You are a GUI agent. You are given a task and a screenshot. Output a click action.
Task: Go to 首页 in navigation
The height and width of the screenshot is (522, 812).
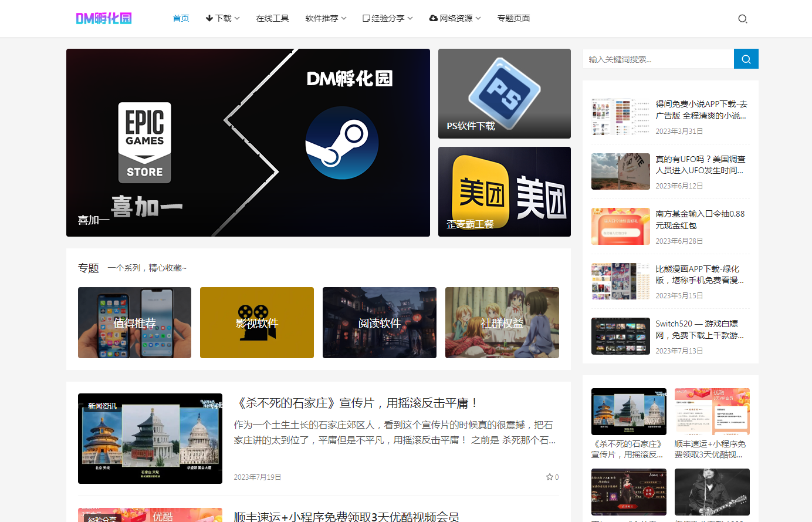tap(181, 18)
